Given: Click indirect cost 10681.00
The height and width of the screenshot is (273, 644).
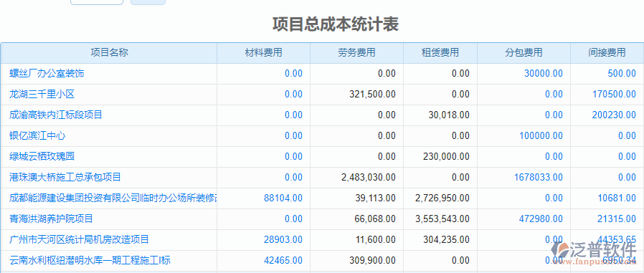Looking at the screenshot, I should point(617,198).
